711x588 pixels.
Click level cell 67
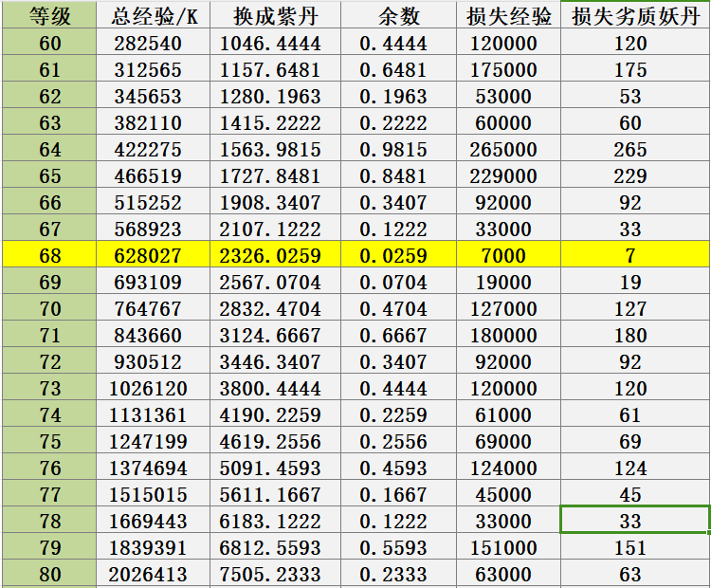click(x=49, y=229)
